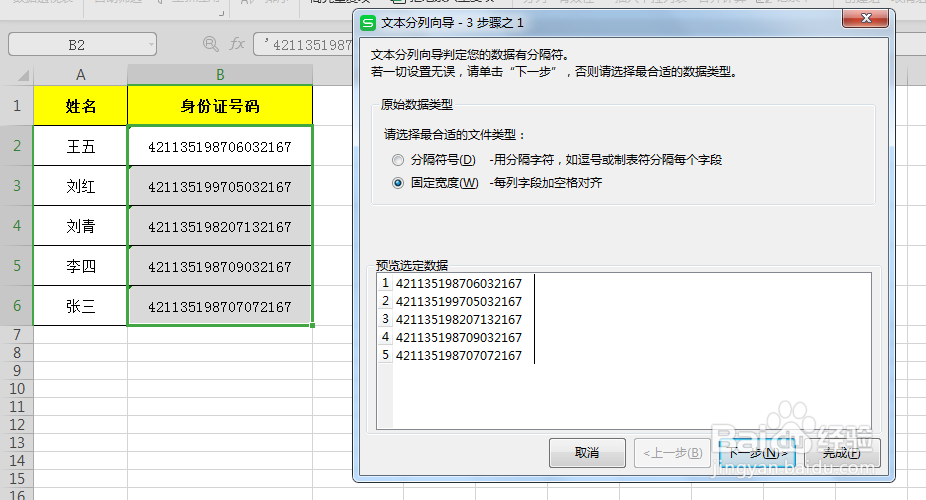Click the select-all corner triangle
The image size is (926, 500).
tap(23, 75)
